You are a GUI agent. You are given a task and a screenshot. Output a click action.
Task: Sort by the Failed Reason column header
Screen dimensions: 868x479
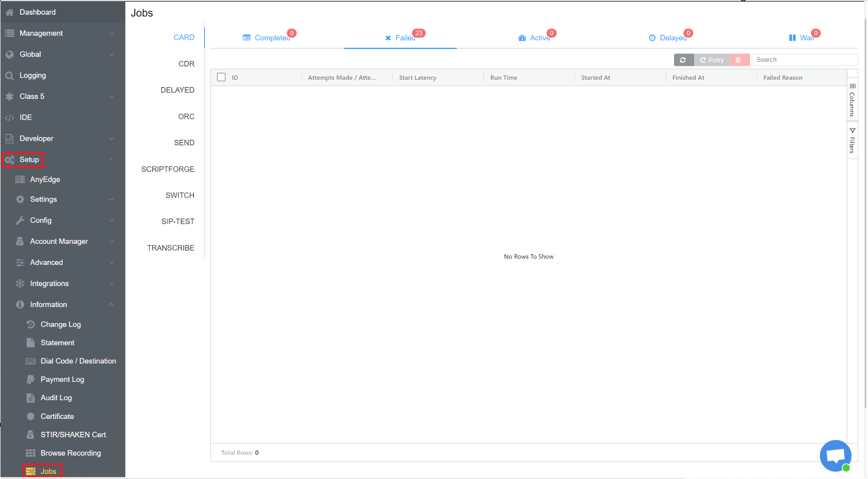coord(782,78)
